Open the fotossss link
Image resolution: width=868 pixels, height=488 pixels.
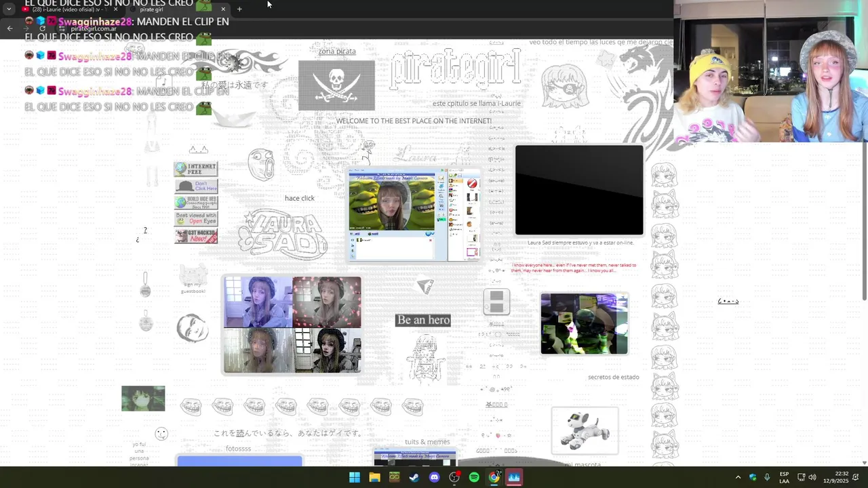pyautogui.click(x=238, y=449)
